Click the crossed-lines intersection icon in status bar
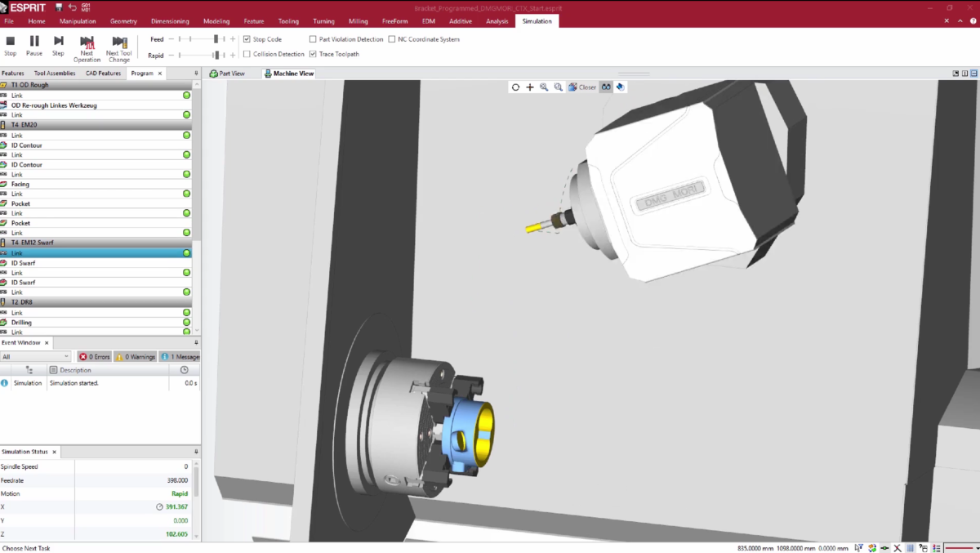The image size is (980, 553). pos(897,548)
